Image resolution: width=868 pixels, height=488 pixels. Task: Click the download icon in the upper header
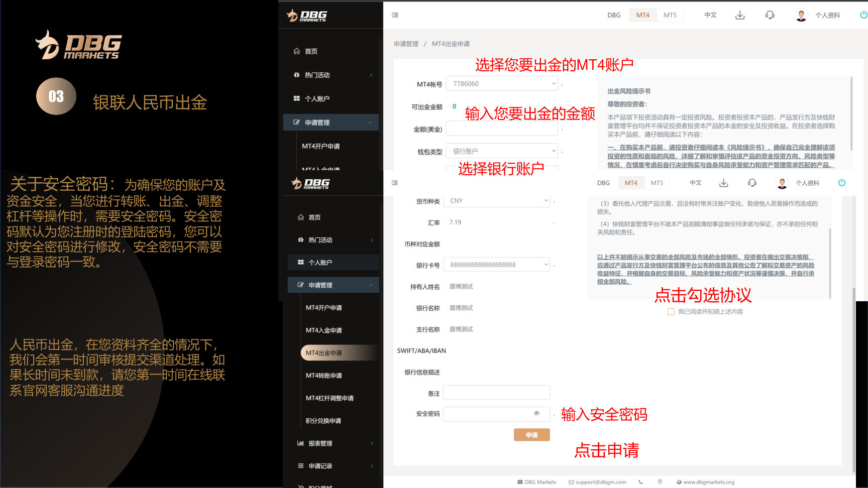tap(740, 15)
